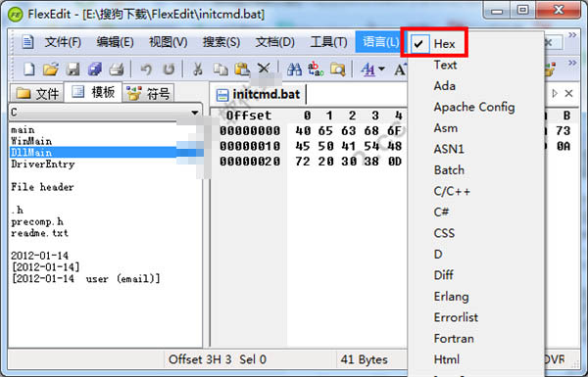Select the WinMain template entry

(31, 141)
